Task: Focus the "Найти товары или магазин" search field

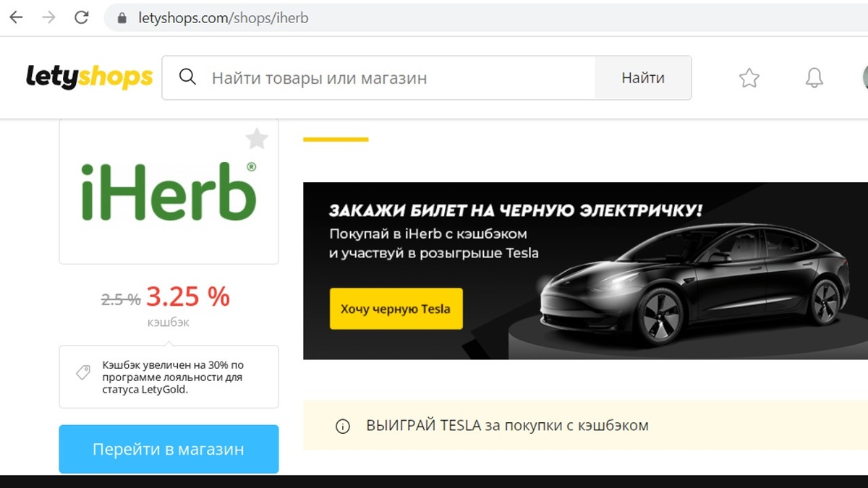Action: tap(378, 77)
